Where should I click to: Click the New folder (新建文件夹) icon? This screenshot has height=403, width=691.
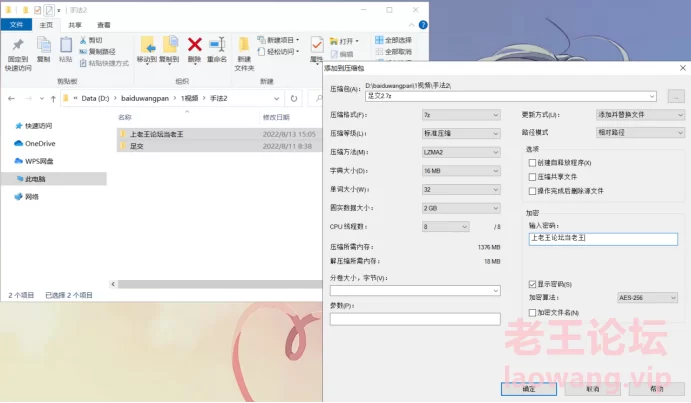point(244,45)
